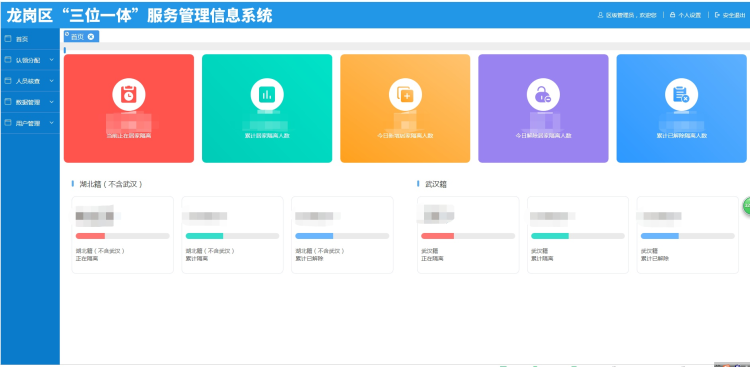This screenshot has height=367, width=750.
Task: Expand the 人员核查 sidebar menu
Action: point(30,81)
